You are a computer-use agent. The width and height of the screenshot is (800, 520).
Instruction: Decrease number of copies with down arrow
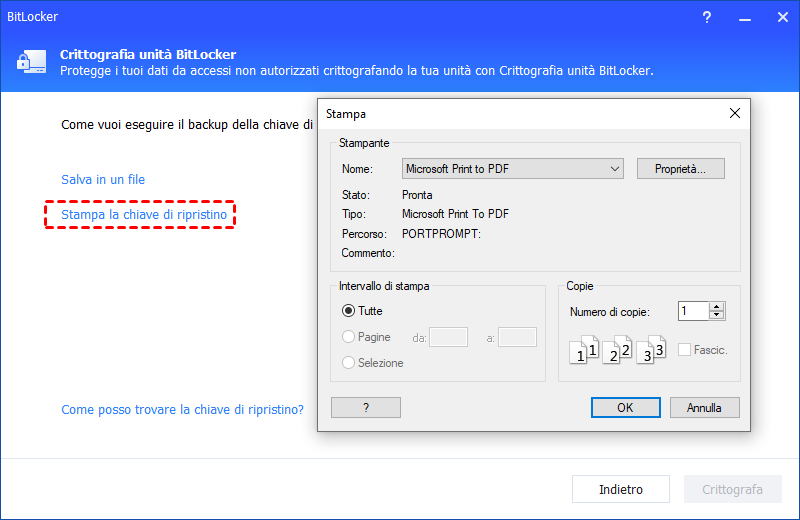717,315
